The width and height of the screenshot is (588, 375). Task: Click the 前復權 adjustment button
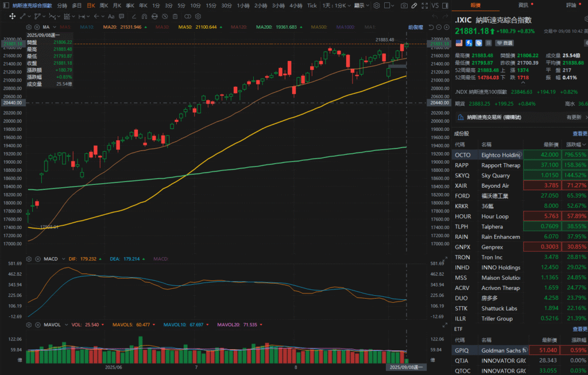(x=415, y=27)
